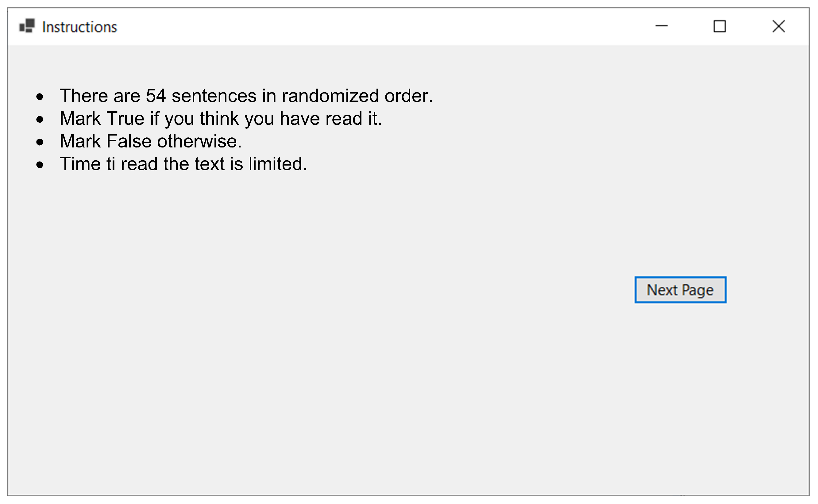Click the "Instructions" window title text
The width and height of the screenshot is (818, 504).
tap(79, 27)
